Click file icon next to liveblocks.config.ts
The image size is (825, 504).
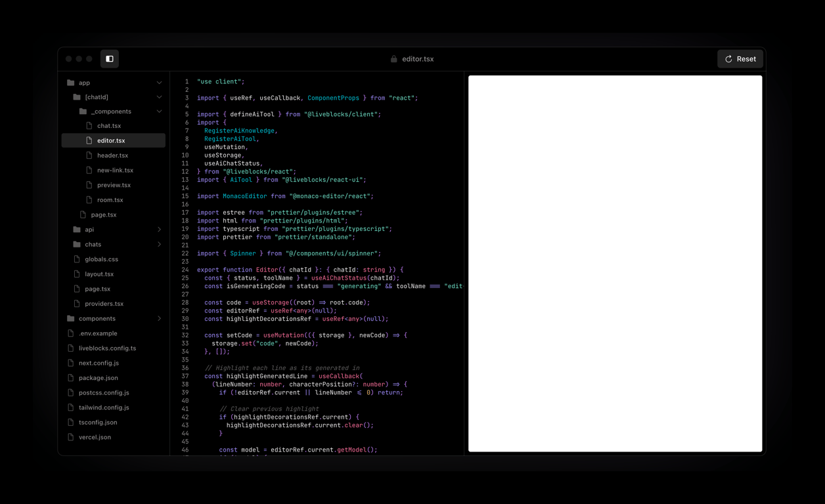click(x=71, y=348)
